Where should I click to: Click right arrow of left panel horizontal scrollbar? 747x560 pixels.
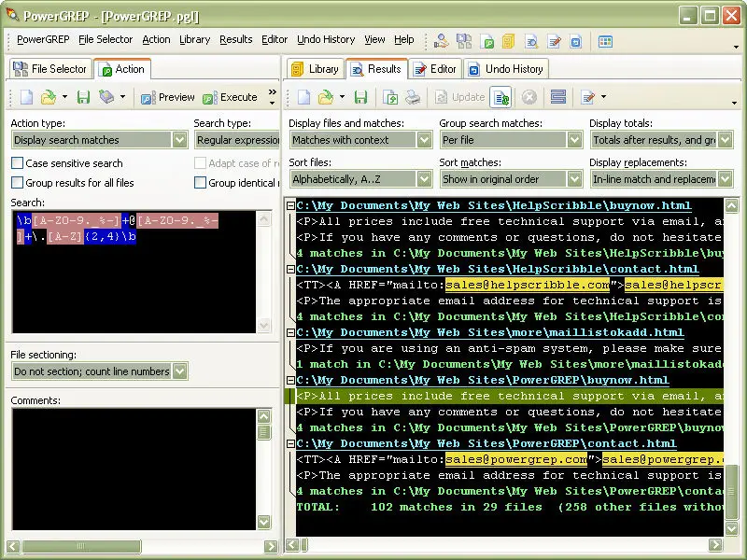point(271,546)
